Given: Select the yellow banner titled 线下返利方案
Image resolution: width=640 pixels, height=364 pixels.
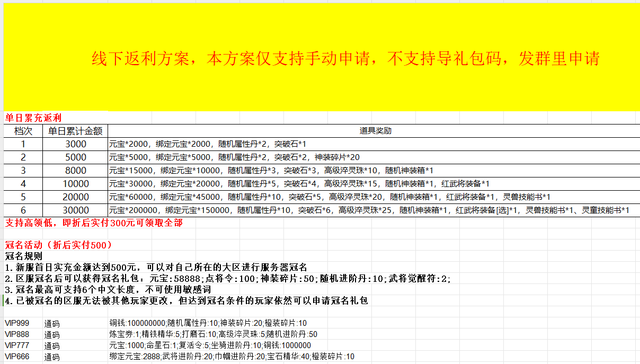Looking at the screenshot, I should click(322, 57).
